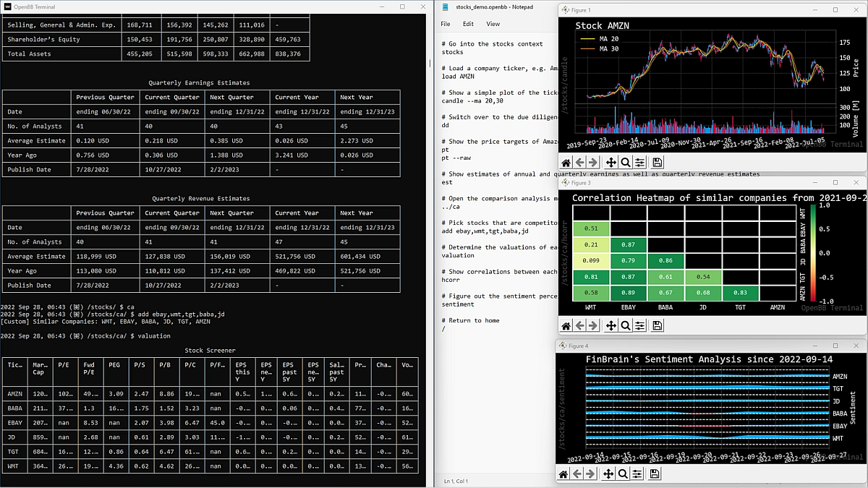Select the Zoom magnifier tool in Figure 1
Image resolution: width=868 pixels, height=488 pixels.
pyautogui.click(x=624, y=163)
